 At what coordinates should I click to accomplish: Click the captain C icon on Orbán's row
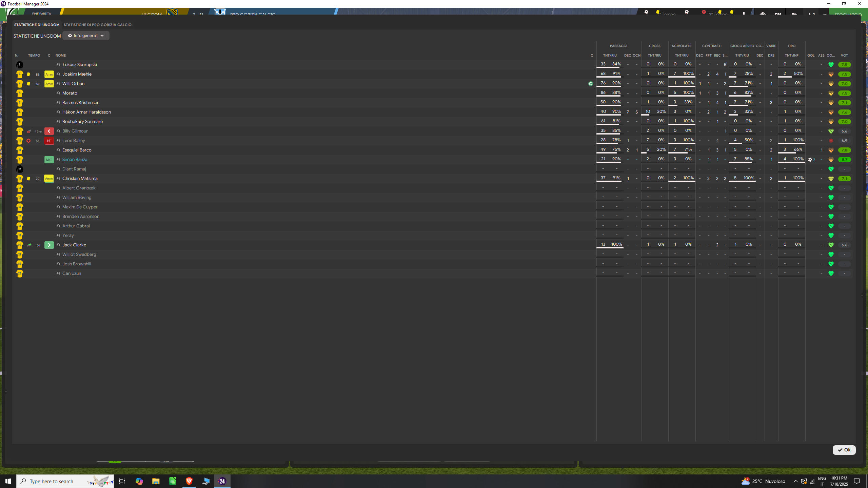click(x=591, y=84)
